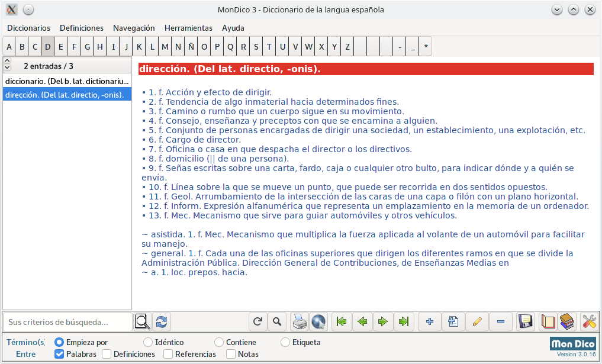This screenshot has height=364, width=602.
Task: Click the letter H button
Action: (x=100, y=47)
